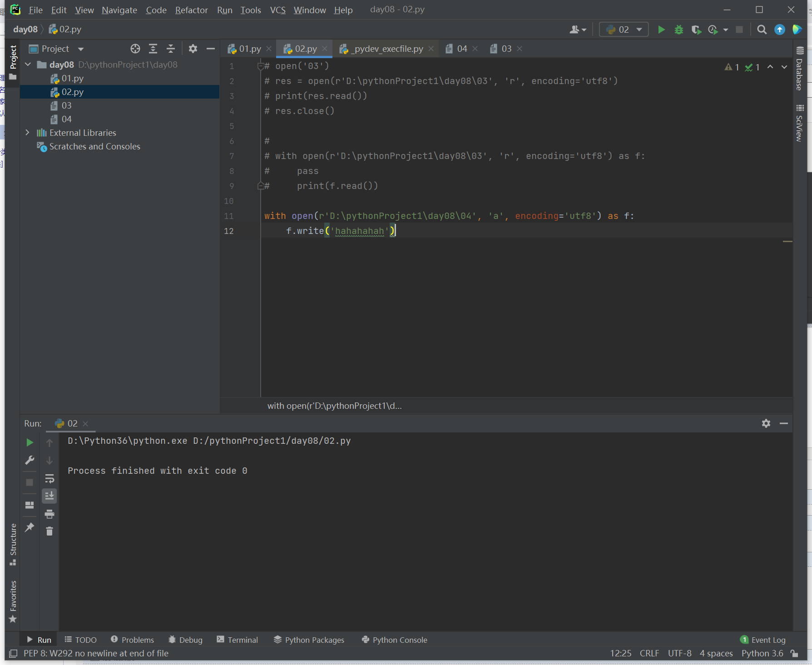Click trash icon to clear Run output

50,531
